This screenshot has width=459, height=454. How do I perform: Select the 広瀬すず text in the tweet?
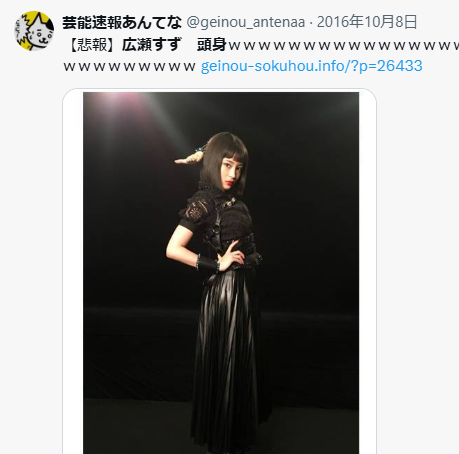point(151,45)
